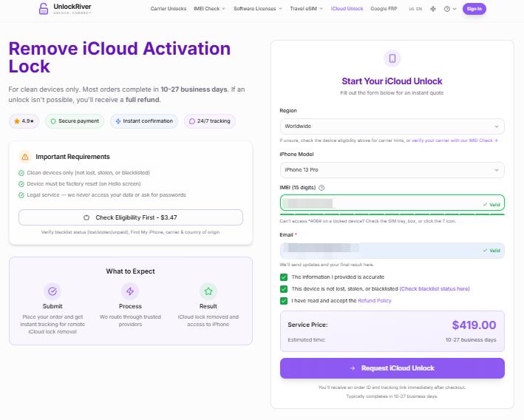This screenshot has height=420, width=524.
Task: Open the help question mark icon in header
Action: point(448,9)
